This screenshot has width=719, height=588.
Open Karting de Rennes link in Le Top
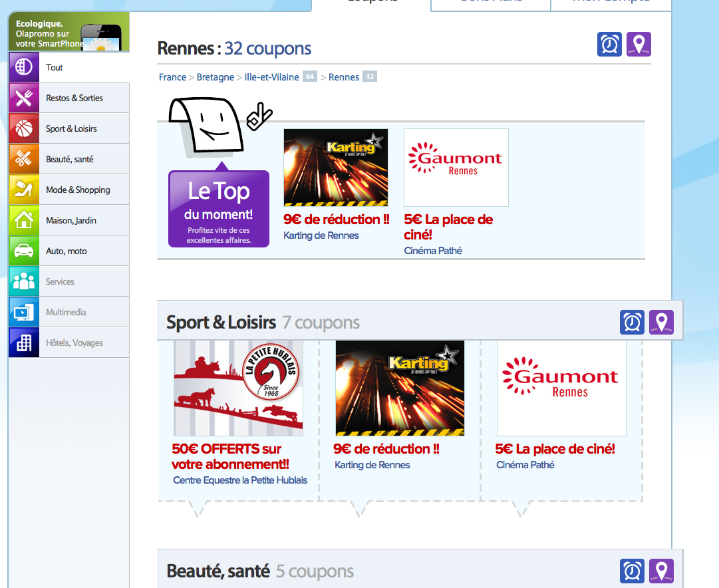pos(321,235)
